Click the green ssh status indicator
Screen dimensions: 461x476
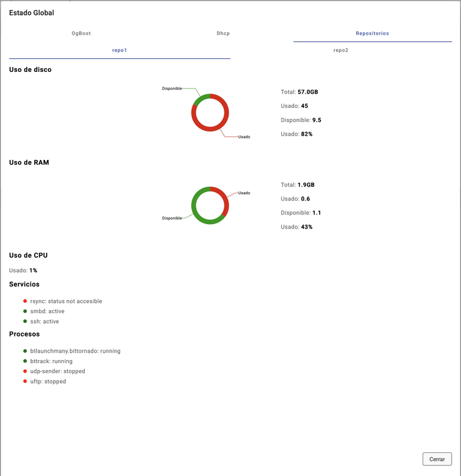[x=25, y=322]
